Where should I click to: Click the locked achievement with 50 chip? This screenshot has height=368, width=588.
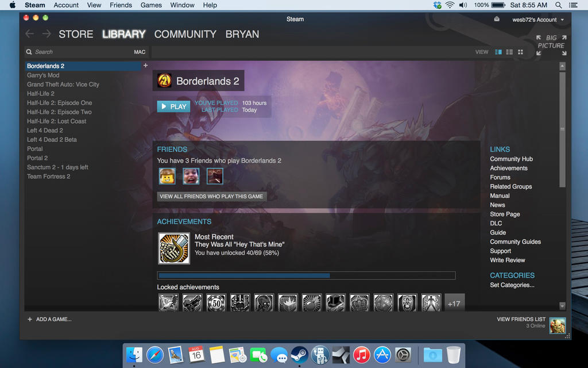[216, 302]
